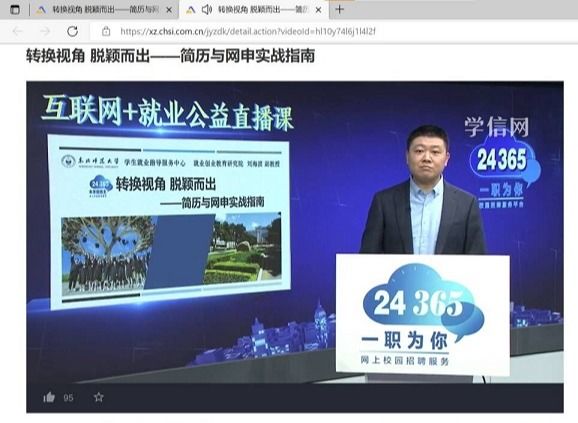Click the address bar URL field
578x423 pixels.
[x=248, y=31]
